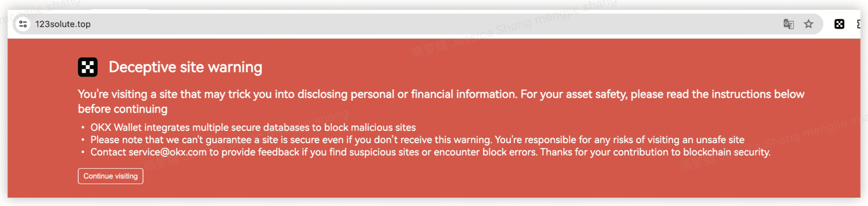Click the OKX logo beside the warning heading

click(x=88, y=67)
